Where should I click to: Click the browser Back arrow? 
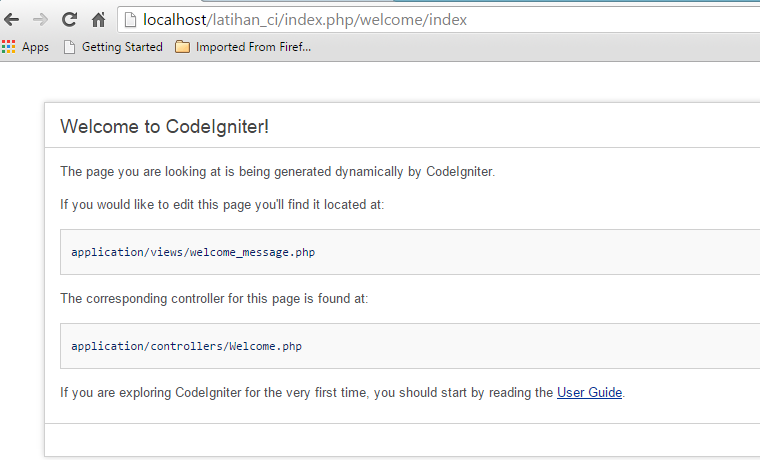(x=12, y=20)
